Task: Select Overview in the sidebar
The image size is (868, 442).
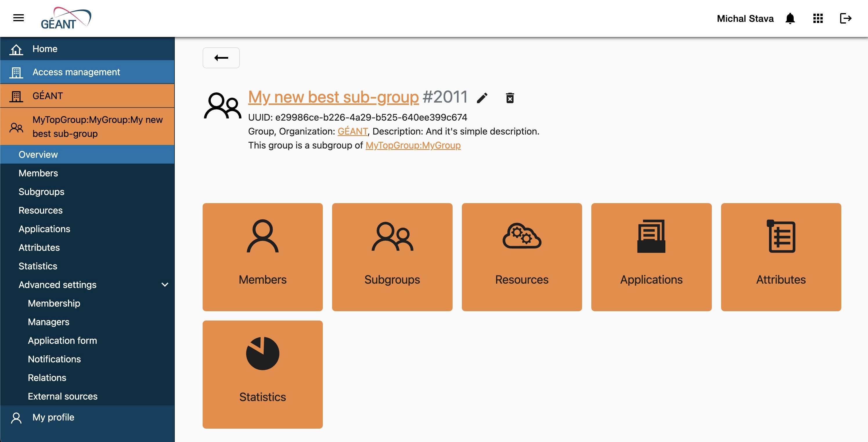Action: pyautogui.click(x=87, y=155)
